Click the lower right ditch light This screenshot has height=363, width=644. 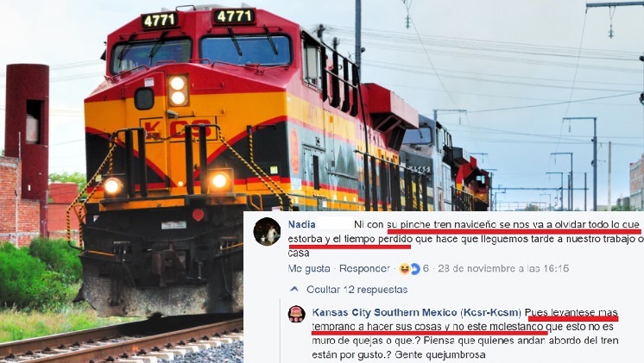(x=220, y=180)
